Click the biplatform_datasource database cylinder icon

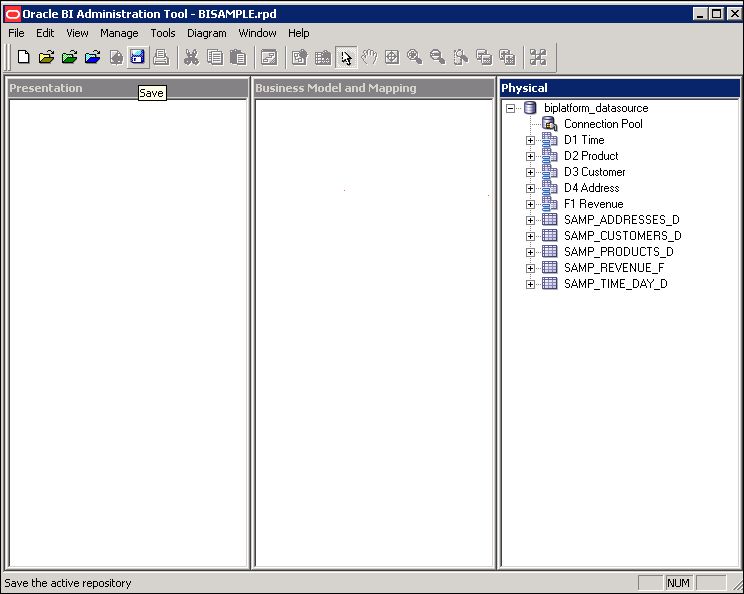point(530,108)
